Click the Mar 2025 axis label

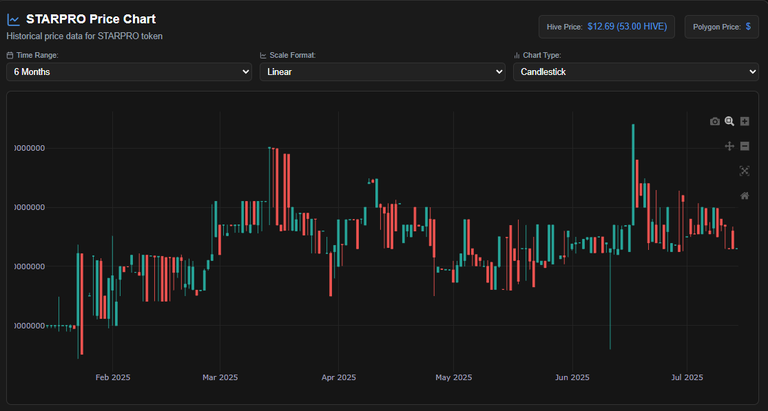[220, 377]
